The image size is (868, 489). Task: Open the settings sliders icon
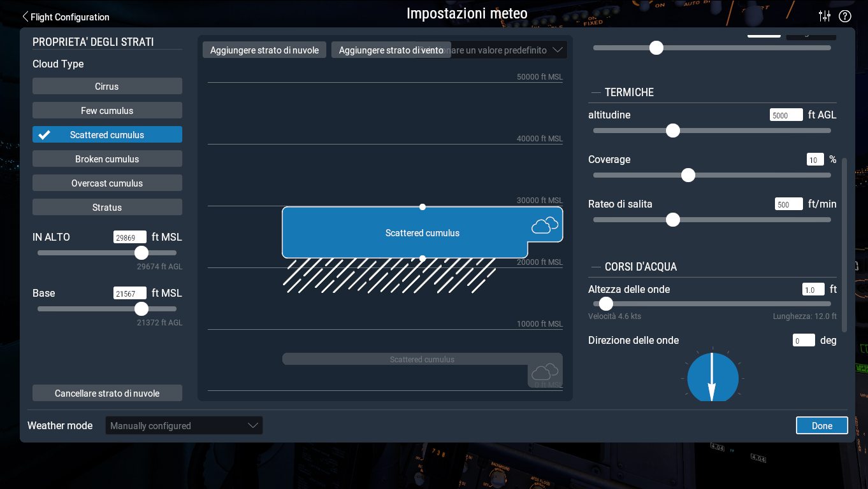[x=824, y=17]
